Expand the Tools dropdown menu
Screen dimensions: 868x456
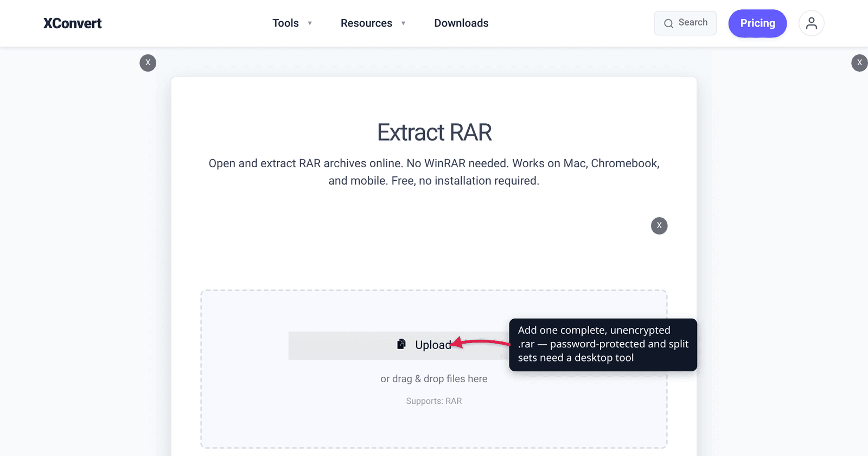pos(292,23)
